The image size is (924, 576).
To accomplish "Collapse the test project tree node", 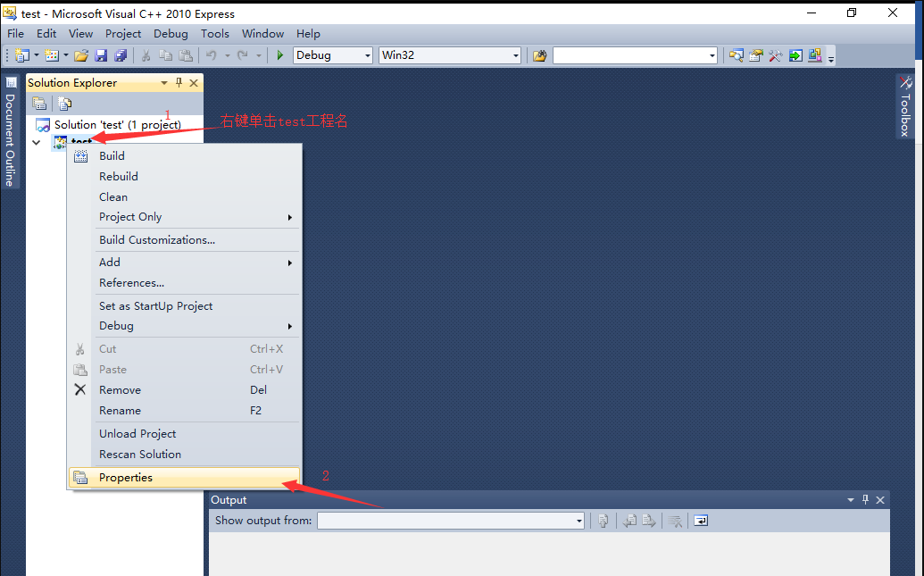I will [37, 142].
